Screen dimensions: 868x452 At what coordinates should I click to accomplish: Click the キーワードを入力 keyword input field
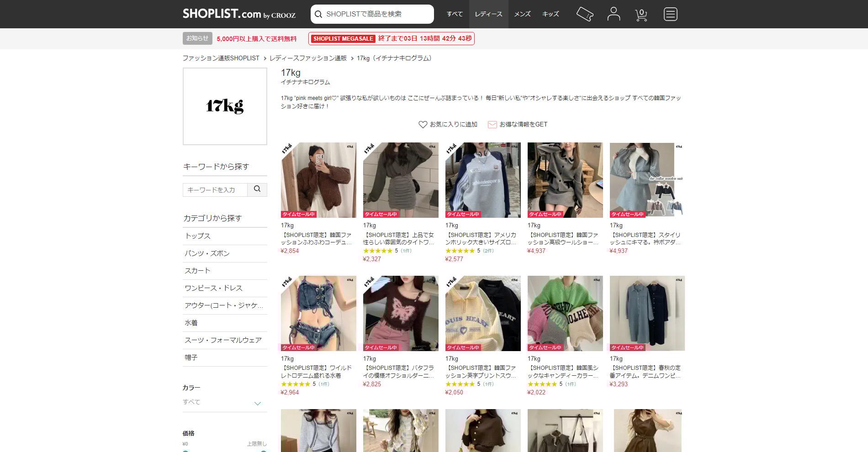coord(215,189)
